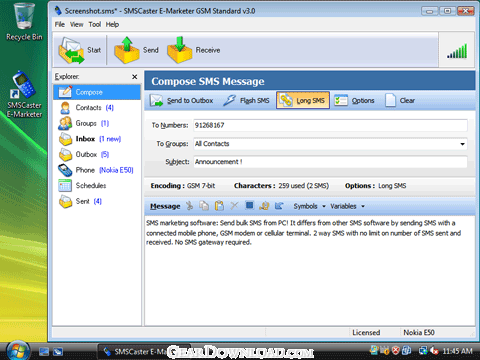Open the Options button in compose toolbar

pos(354,101)
